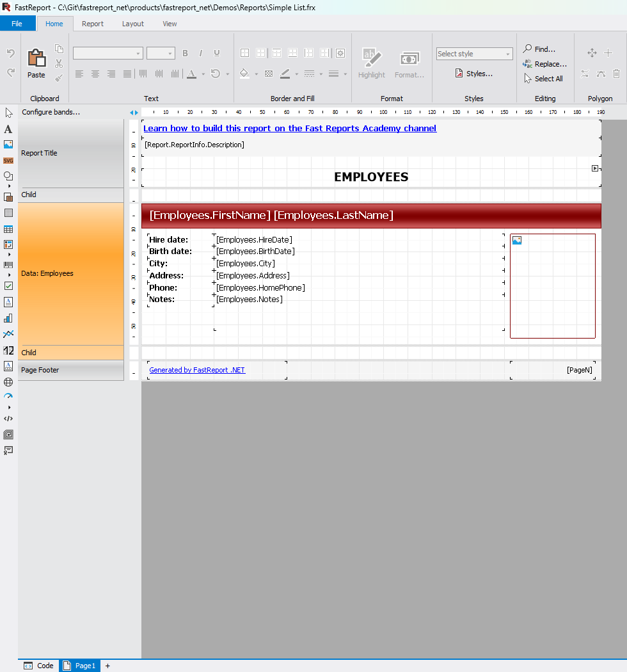This screenshot has width=627, height=672.
Task: Toggle no borders
Action: click(260, 53)
